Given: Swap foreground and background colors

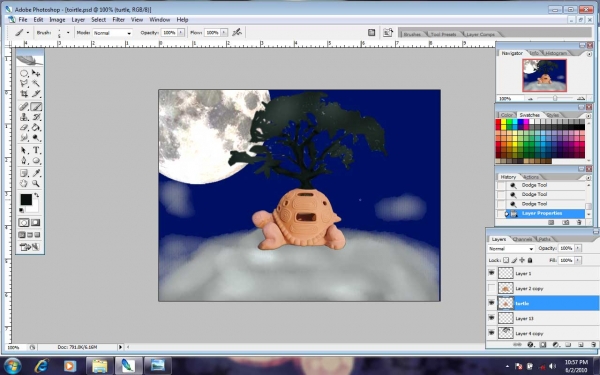Looking at the screenshot, I should [37, 195].
